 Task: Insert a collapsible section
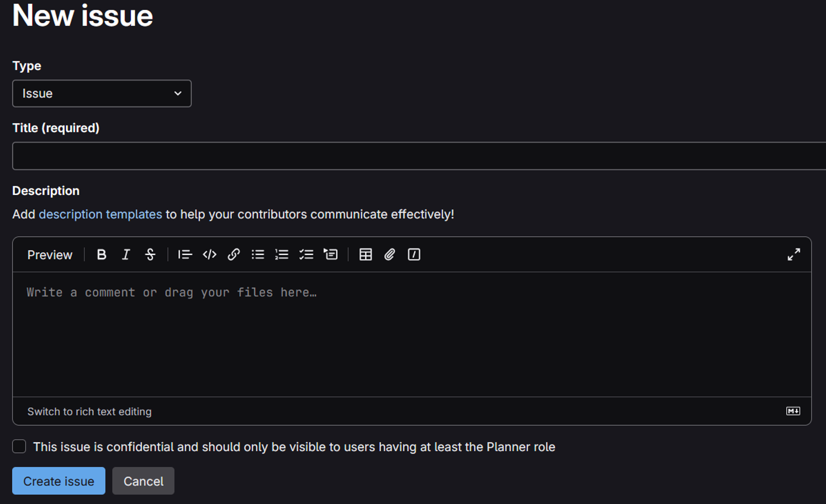pos(331,254)
